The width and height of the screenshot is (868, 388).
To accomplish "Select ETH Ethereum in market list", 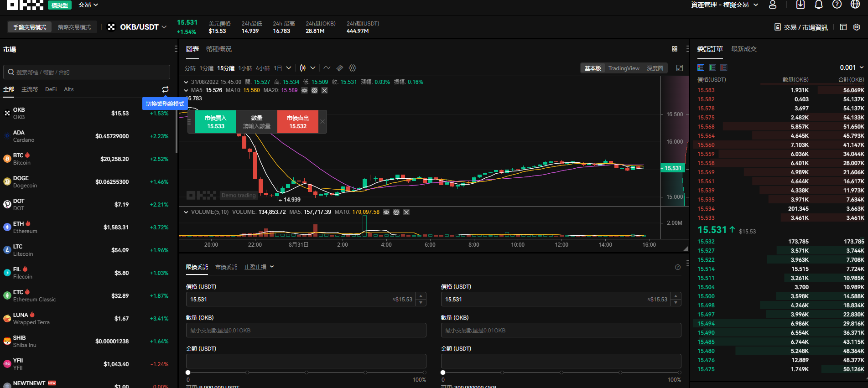I will pyautogui.click(x=87, y=228).
